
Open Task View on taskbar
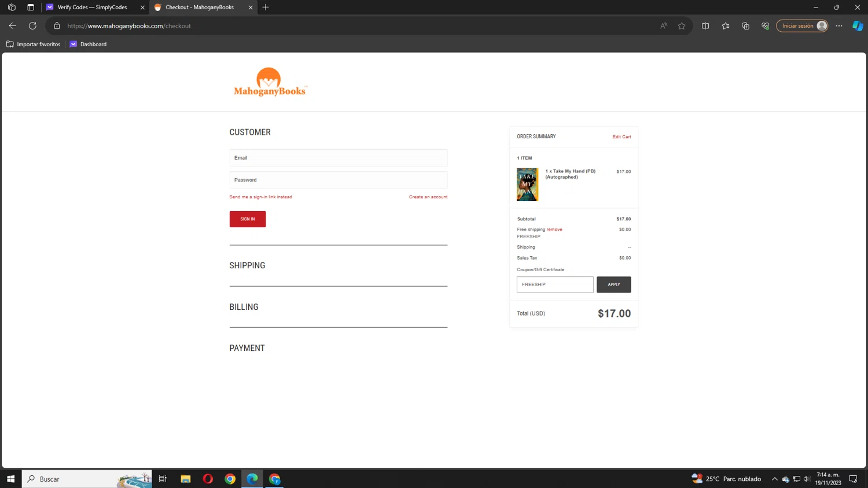[163, 479]
